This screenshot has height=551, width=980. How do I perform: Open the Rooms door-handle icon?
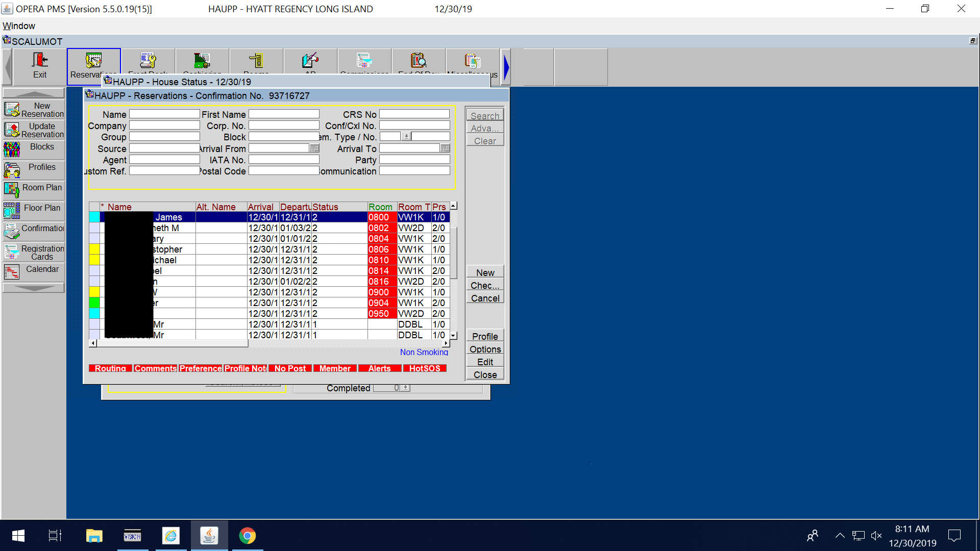256,61
